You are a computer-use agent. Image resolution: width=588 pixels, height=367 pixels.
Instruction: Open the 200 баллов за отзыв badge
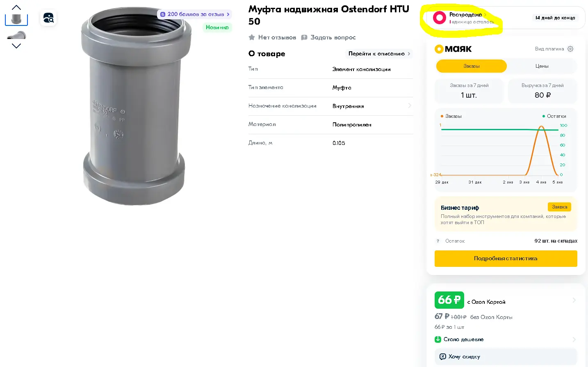coord(195,14)
